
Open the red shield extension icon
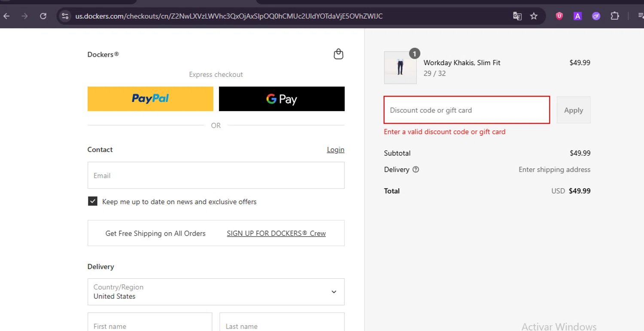[559, 16]
